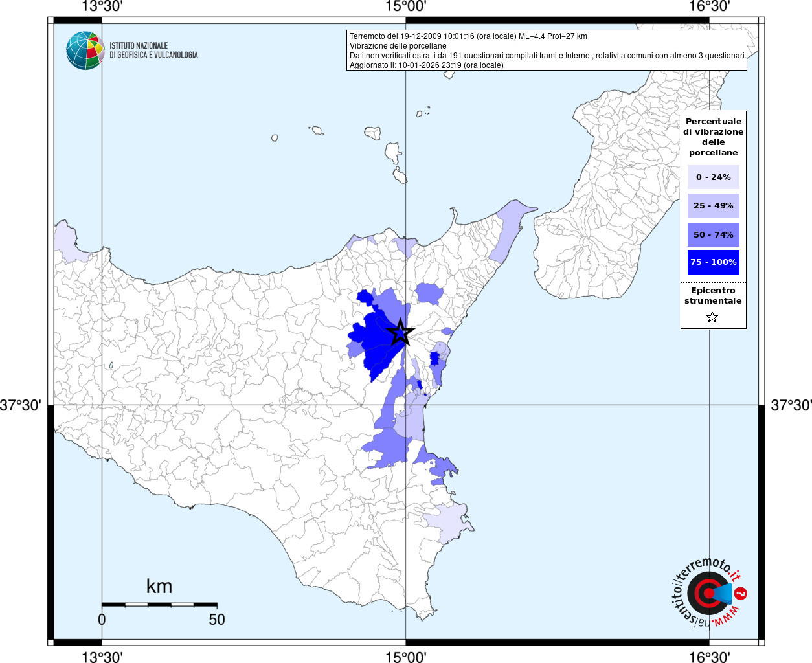This screenshot has height=663, width=812.
Task: Click the star symbol in the legend
Action: click(712, 317)
